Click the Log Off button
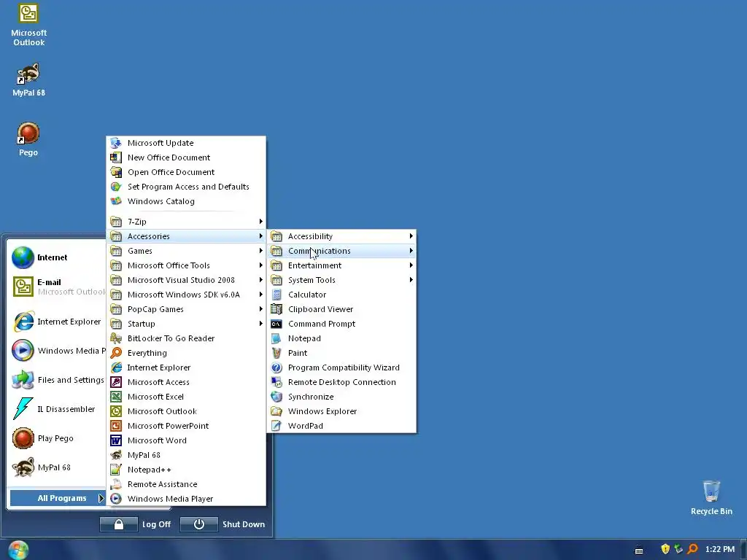The height and width of the screenshot is (560, 747). pyautogui.click(x=136, y=524)
